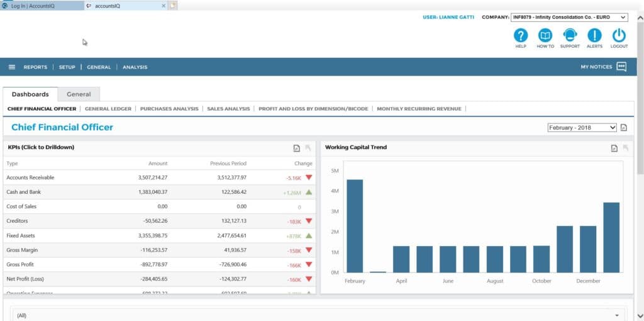Click export icon beside the period dropdown
The width and height of the screenshot is (644, 321).
pyautogui.click(x=623, y=127)
